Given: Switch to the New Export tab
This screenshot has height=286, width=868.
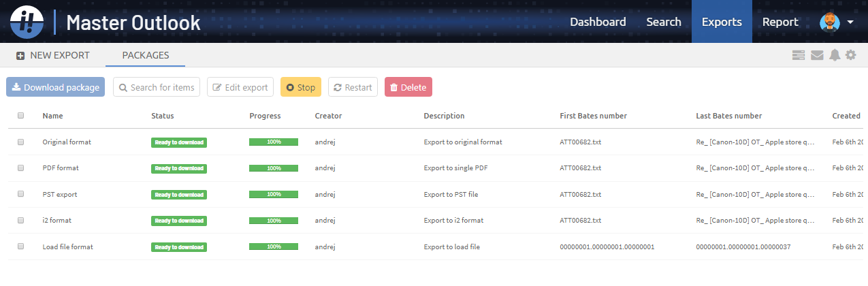Looking at the screenshot, I should 53,55.
